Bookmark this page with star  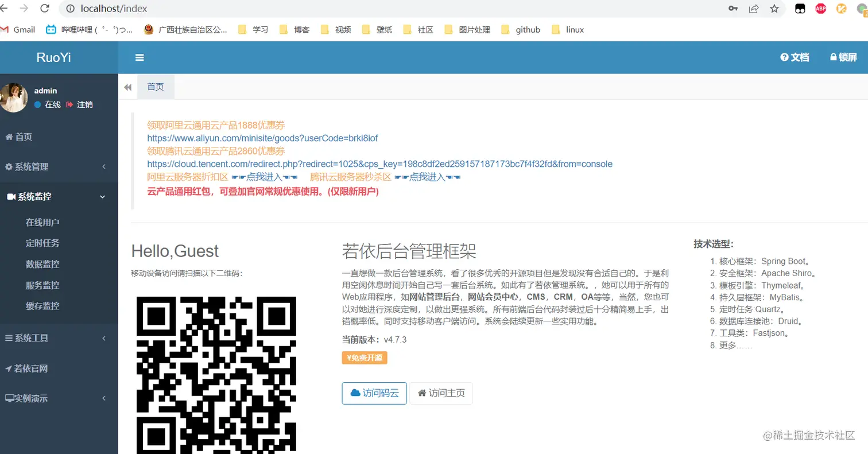(x=774, y=9)
